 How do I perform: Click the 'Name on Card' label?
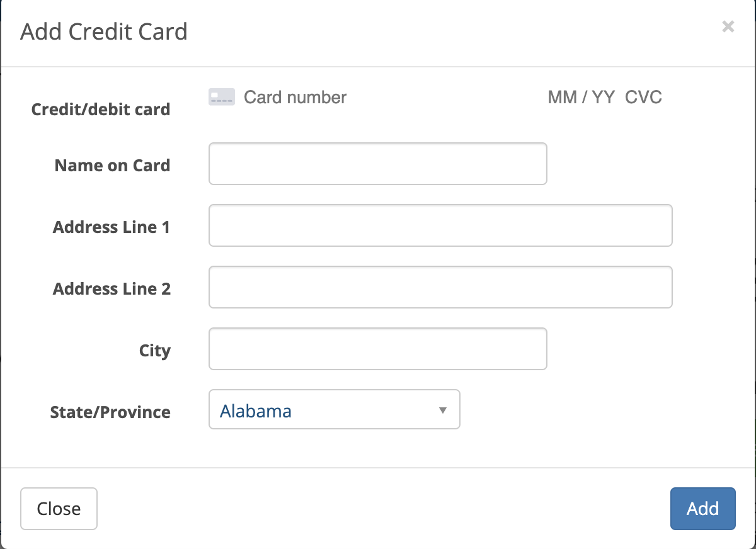(112, 166)
